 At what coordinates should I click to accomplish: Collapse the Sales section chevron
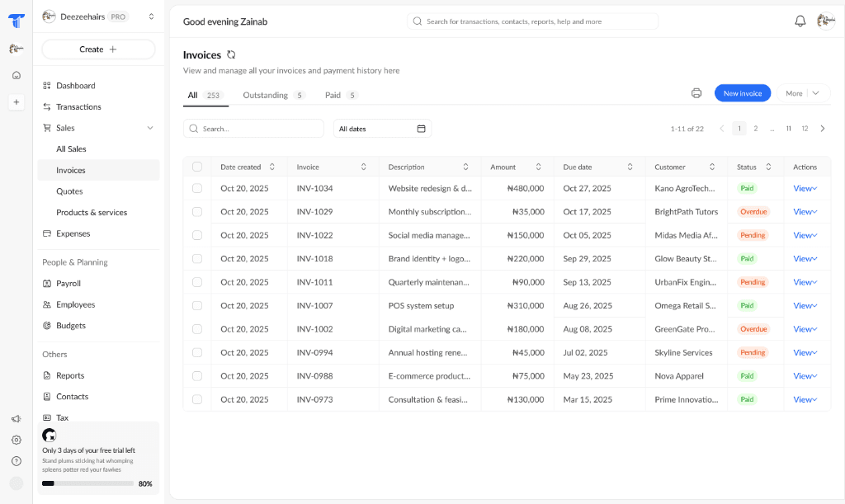click(149, 128)
